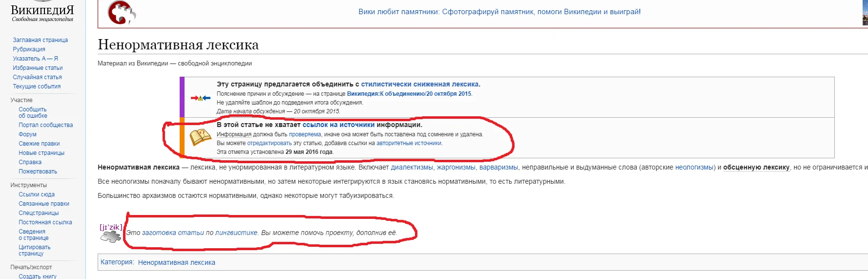This screenshot has width=868, height=279.
Task: Click обсценную лексику bold link
Action: [756, 167]
